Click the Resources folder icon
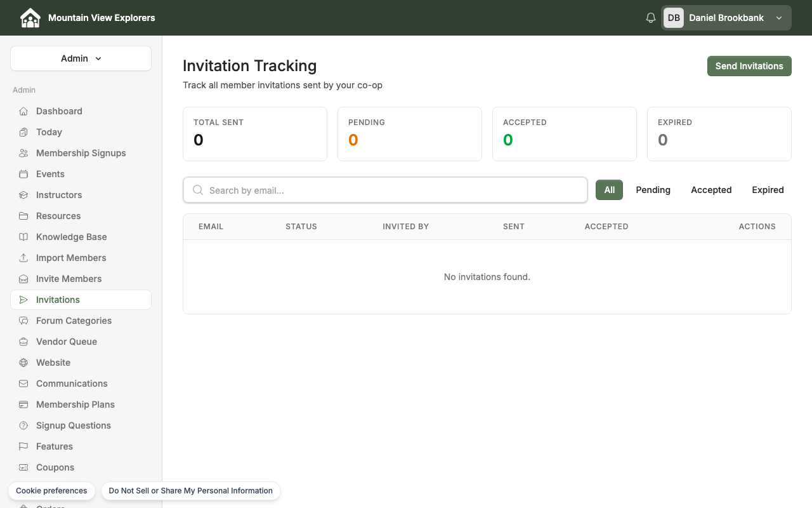The width and height of the screenshot is (812, 508). [x=23, y=216]
